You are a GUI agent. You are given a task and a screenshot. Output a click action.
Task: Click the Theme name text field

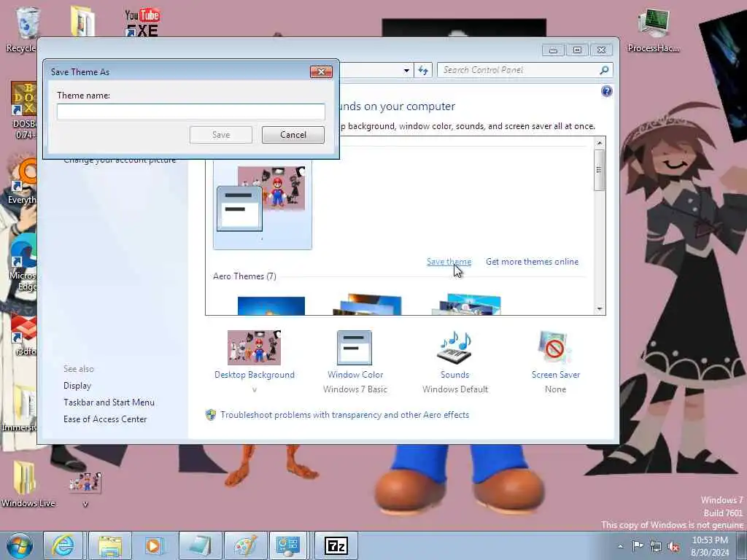point(191,112)
